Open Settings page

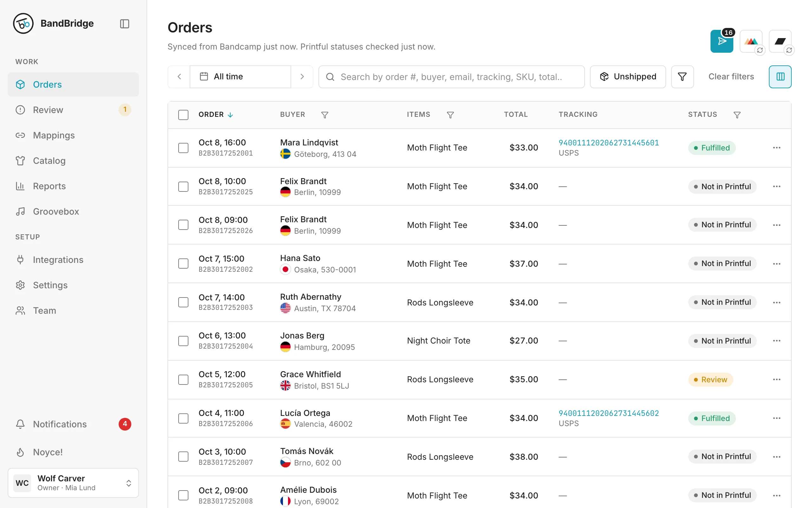point(73,285)
